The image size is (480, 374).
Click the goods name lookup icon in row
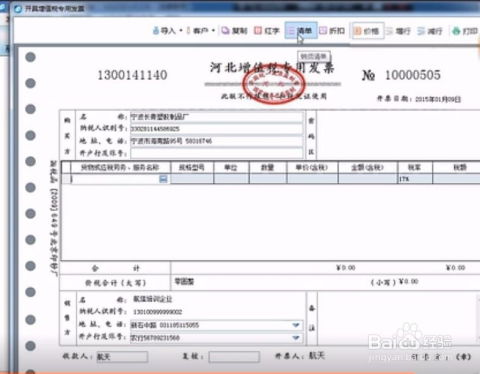click(163, 179)
